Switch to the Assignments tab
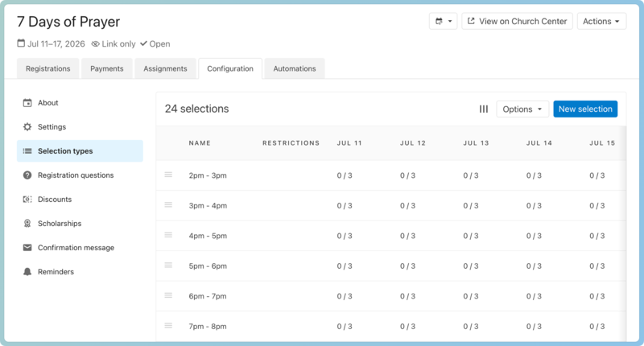The width and height of the screenshot is (644, 346). (165, 68)
